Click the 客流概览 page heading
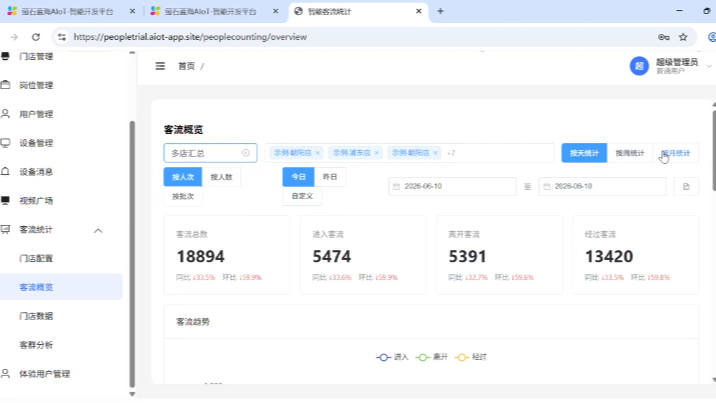The width and height of the screenshot is (716, 403). (184, 130)
